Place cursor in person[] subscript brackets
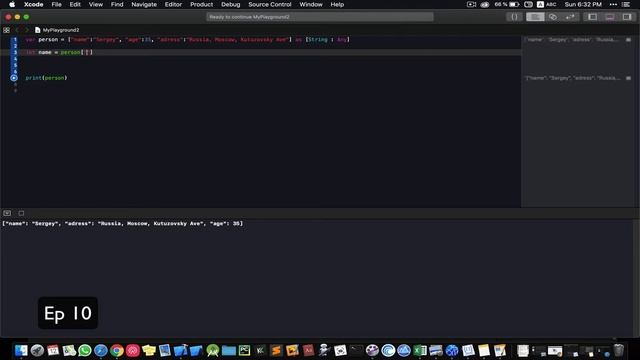The width and height of the screenshot is (640, 360). (87, 52)
